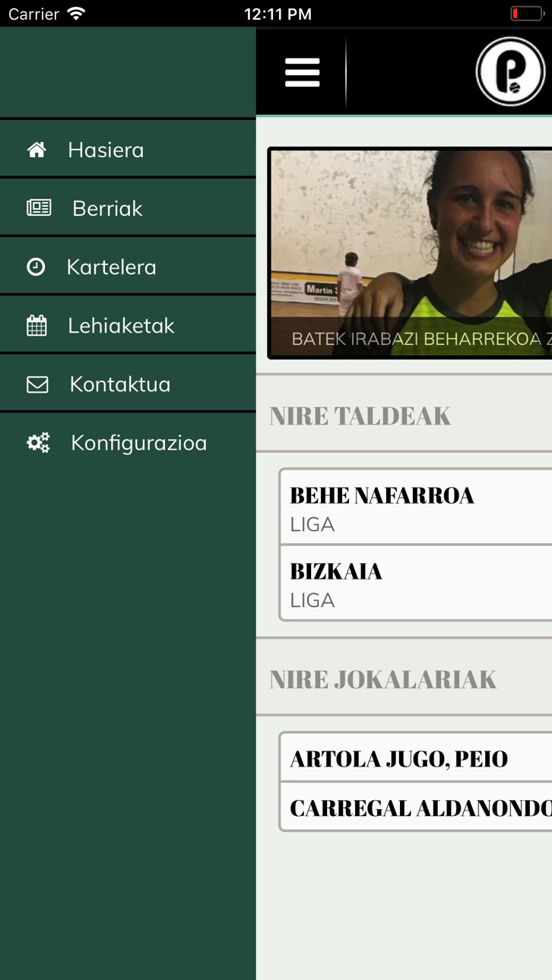Viewport: 552px width, 980px height.
Task: Open Lehiaketak in the side menu
Action: pos(128,324)
